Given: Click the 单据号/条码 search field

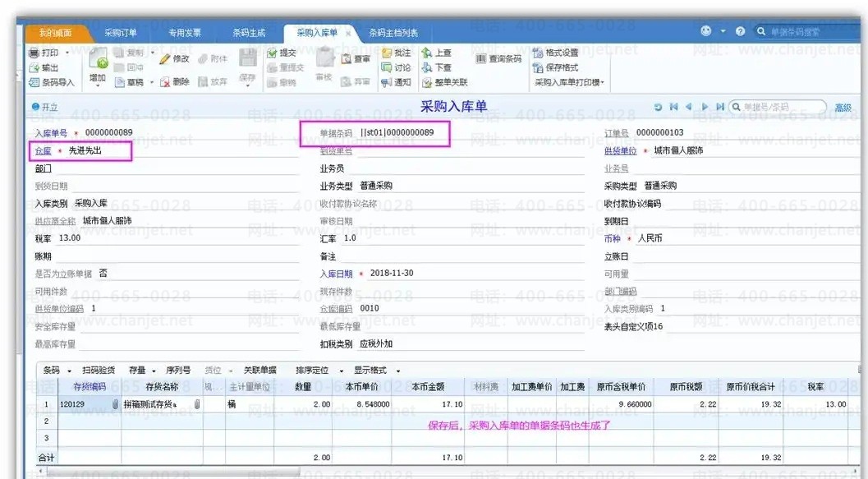Looking at the screenshot, I should point(782,108).
